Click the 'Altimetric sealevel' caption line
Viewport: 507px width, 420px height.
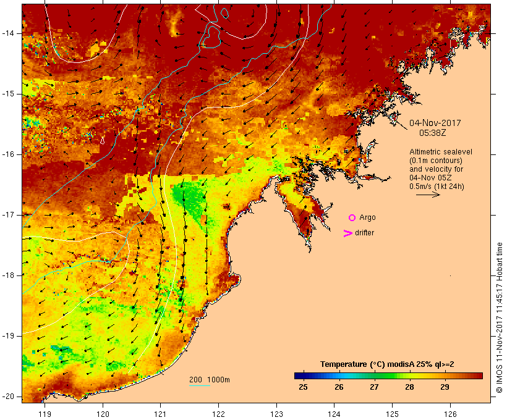(x=441, y=152)
